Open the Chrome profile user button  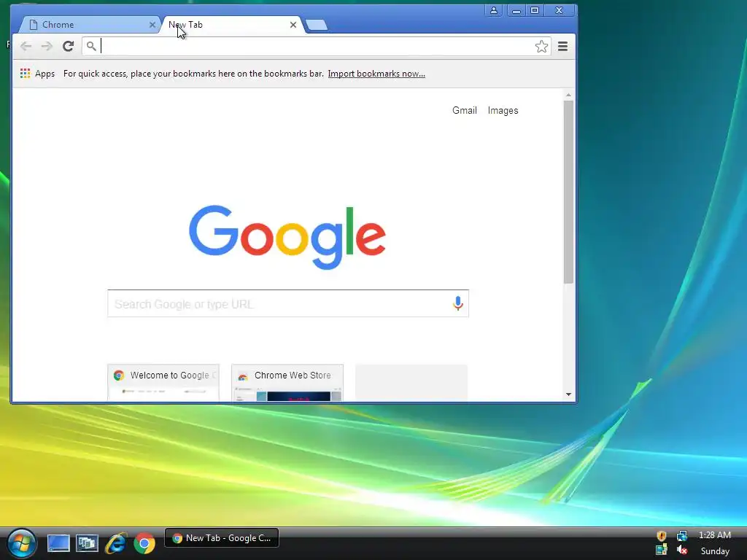click(x=494, y=10)
